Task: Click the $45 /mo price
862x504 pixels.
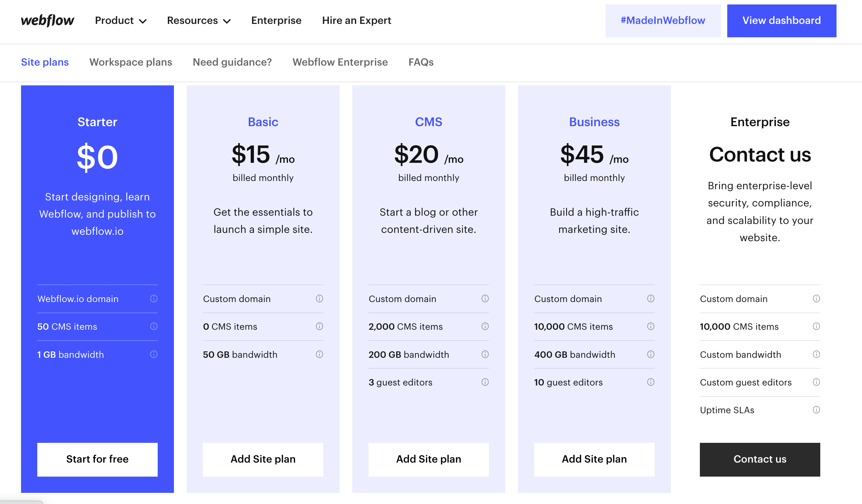Action: (594, 155)
